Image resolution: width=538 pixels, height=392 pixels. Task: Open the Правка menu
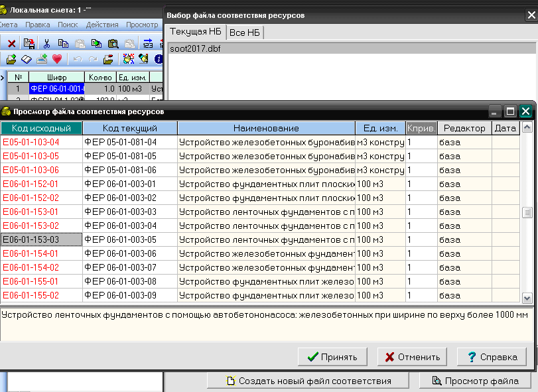coord(38,25)
